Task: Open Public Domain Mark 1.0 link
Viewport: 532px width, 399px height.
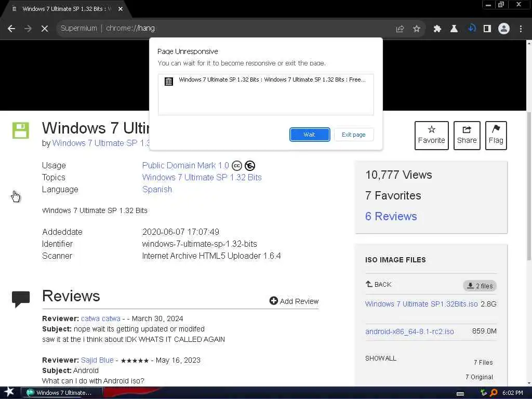Action: (x=185, y=166)
